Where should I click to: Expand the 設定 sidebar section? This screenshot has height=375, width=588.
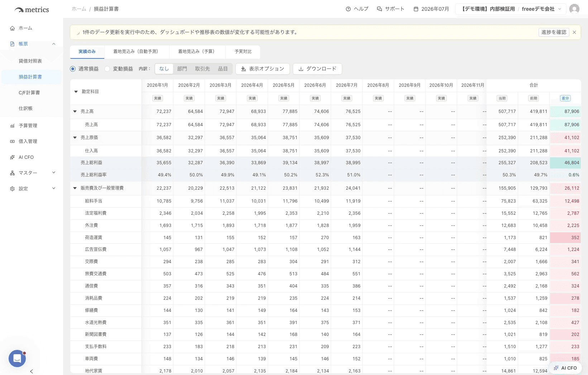click(x=54, y=189)
